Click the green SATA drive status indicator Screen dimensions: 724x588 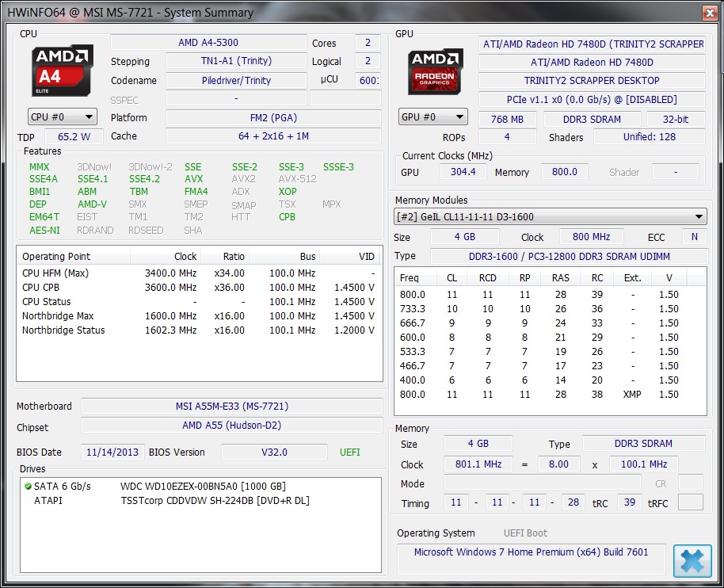point(28,486)
